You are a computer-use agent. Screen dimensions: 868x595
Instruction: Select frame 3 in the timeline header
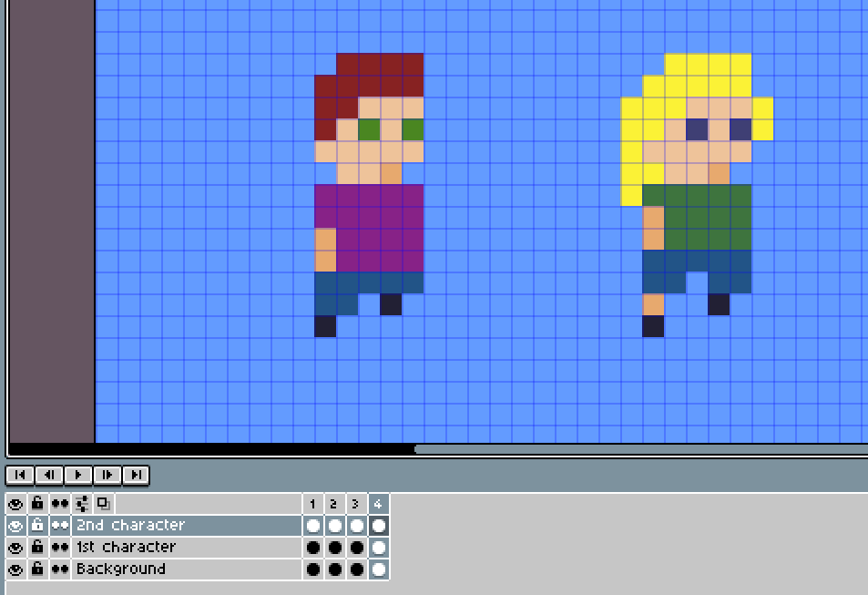(x=357, y=504)
